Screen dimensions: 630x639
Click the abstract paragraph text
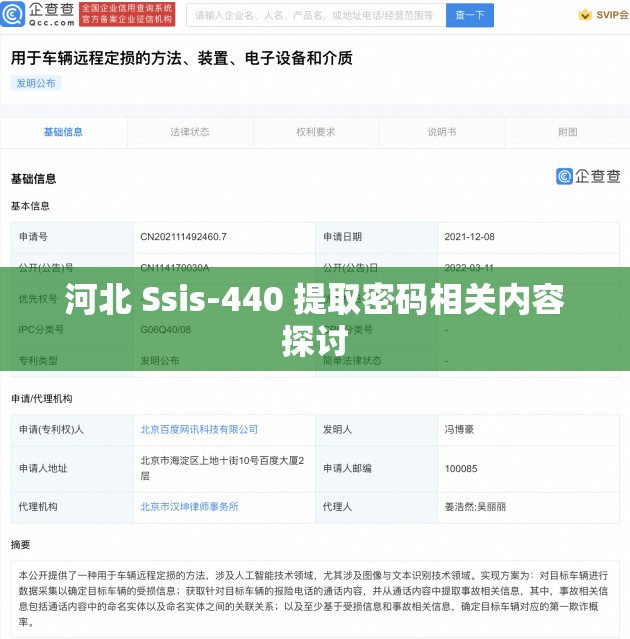tap(314, 599)
